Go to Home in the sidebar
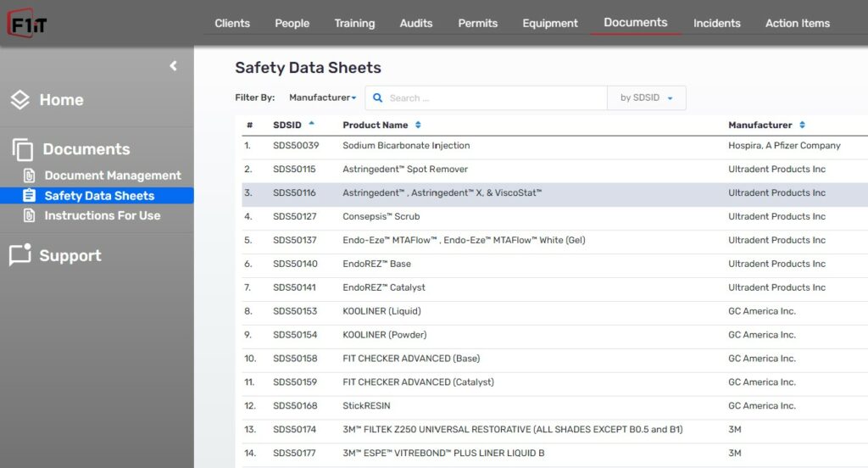This screenshot has height=468, width=868. click(61, 100)
